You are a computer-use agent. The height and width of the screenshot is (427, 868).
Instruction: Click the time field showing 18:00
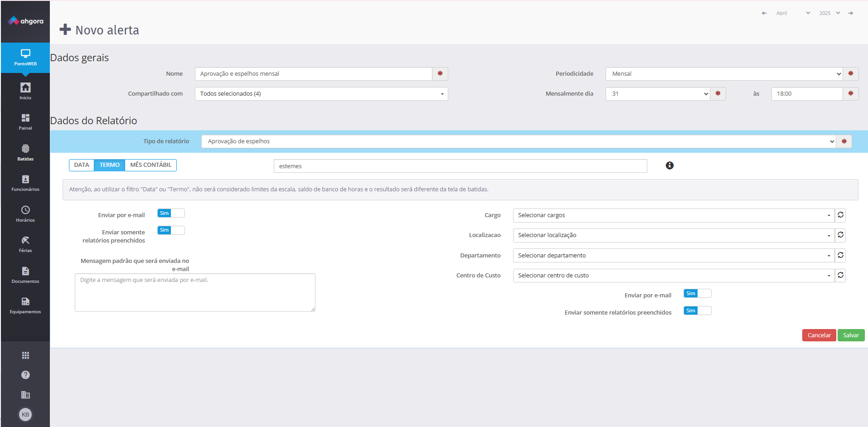(x=807, y=94)
